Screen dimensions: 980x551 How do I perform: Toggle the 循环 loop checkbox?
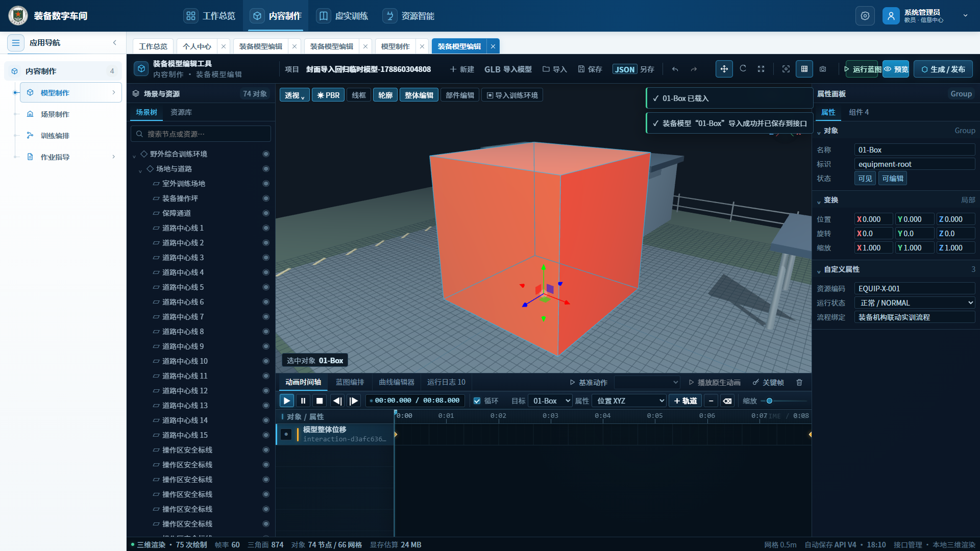pos(477,401)
